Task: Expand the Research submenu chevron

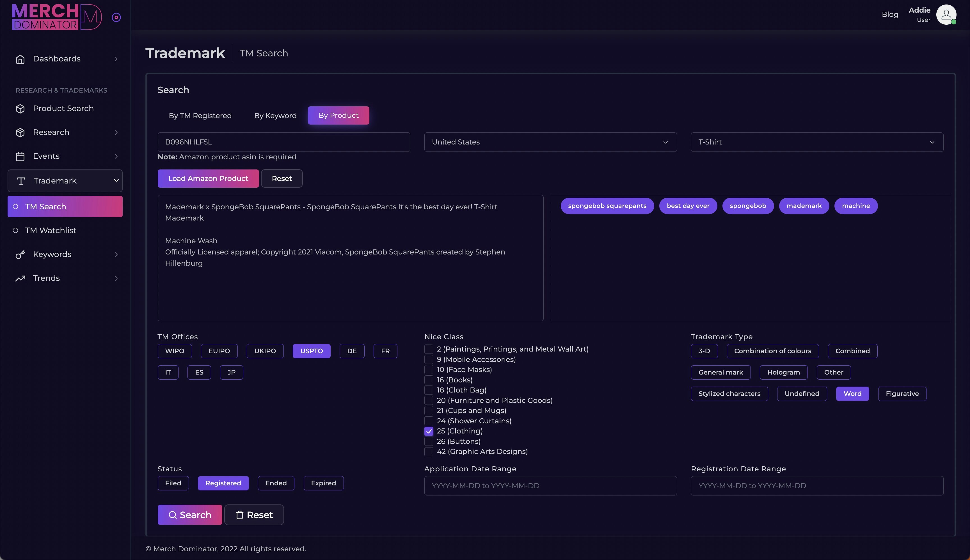Action: tap(116, 132)
